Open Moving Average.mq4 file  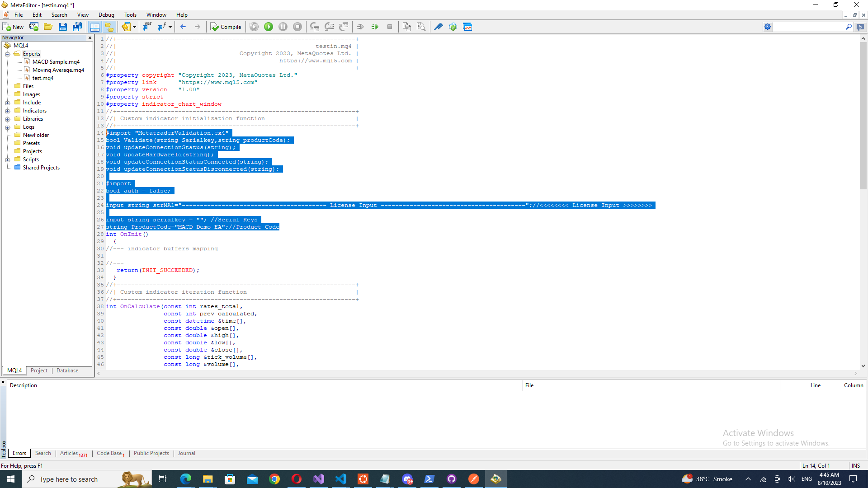[58, 70]
